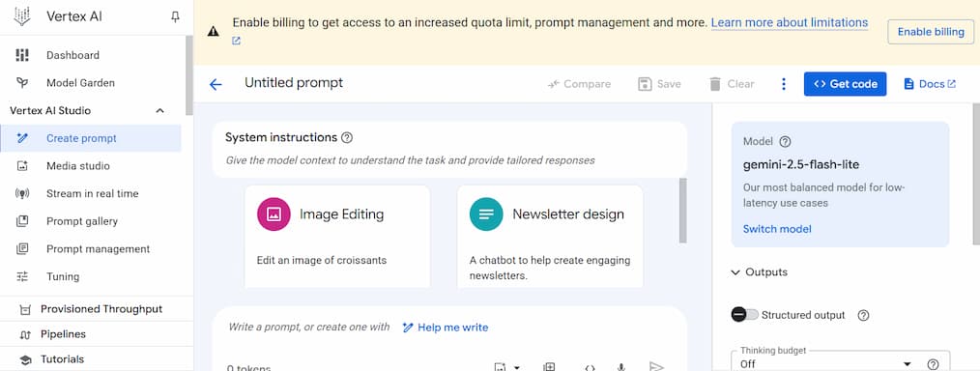Click the Create prompt wand icon

click(x=22, y=138)
